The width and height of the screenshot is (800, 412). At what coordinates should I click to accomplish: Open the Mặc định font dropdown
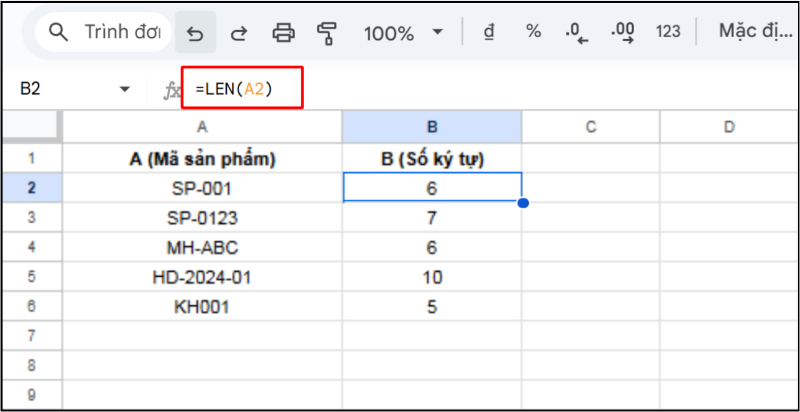click(x=755, y=32)
